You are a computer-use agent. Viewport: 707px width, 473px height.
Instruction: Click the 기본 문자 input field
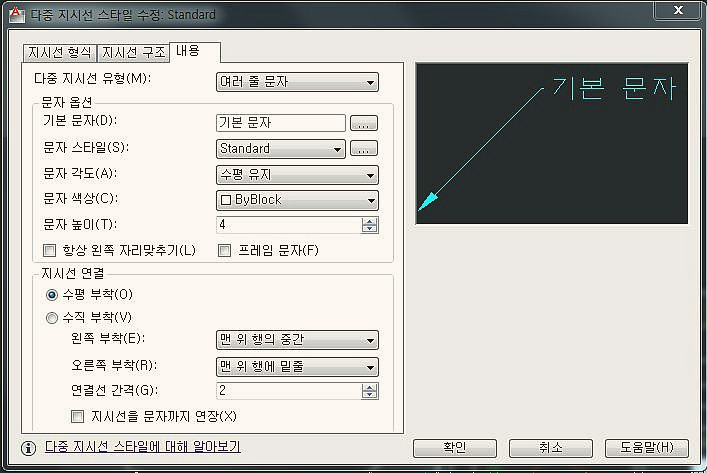[280, 123]
